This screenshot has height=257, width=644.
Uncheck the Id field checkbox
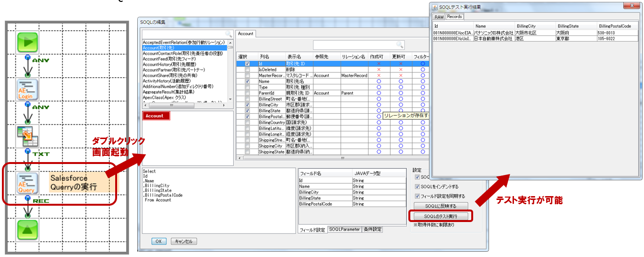[247, 63]
